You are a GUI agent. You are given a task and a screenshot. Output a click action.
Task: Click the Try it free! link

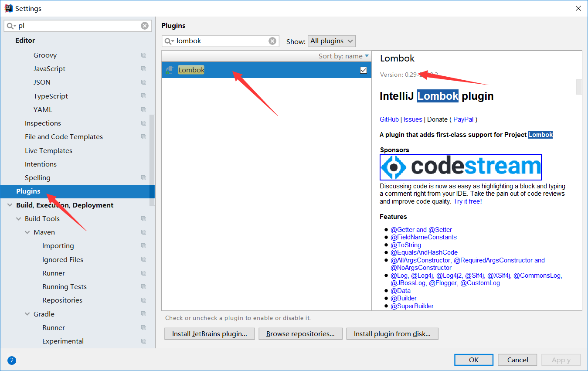[468, 201]
